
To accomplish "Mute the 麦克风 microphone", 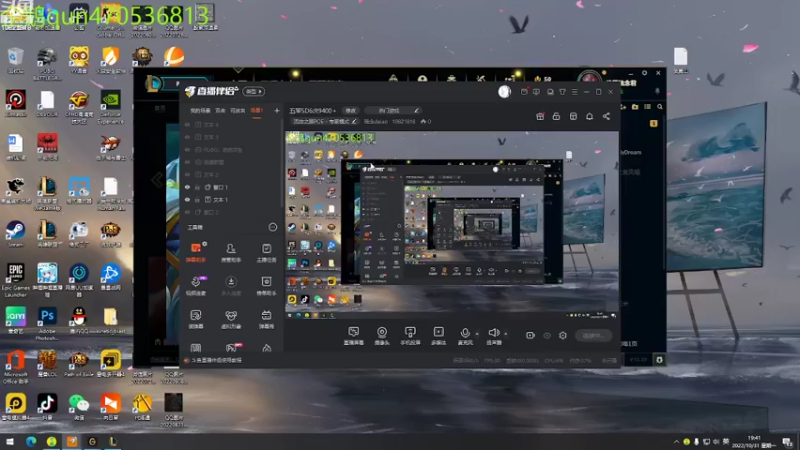I will tap(465, 336).
